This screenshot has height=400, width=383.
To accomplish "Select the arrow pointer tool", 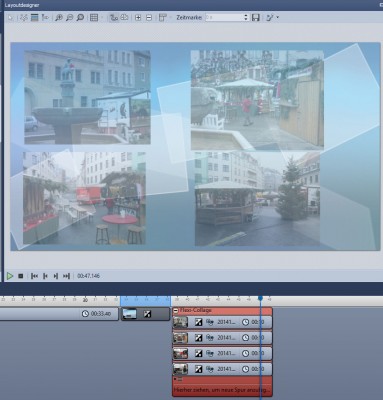I will [11, 18].
